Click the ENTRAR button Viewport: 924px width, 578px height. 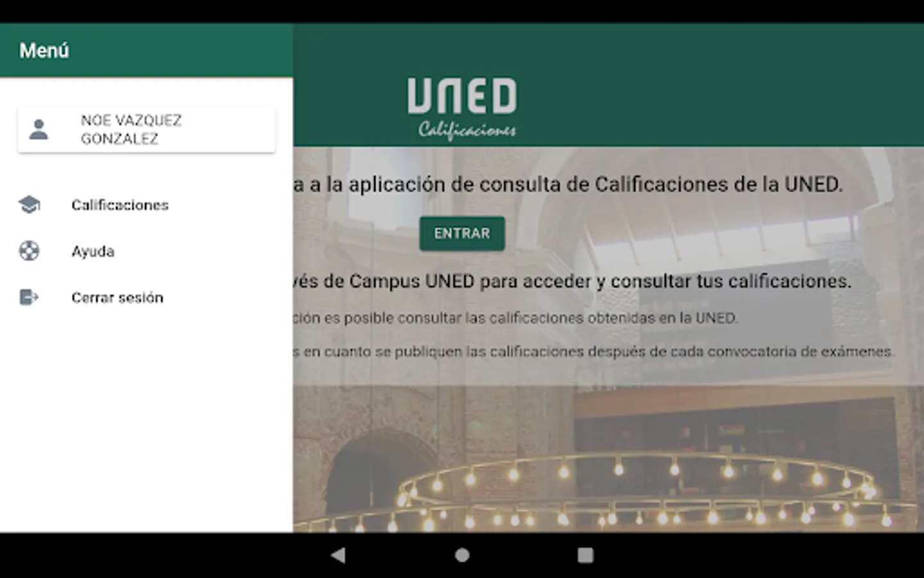[x=462, y=233]
